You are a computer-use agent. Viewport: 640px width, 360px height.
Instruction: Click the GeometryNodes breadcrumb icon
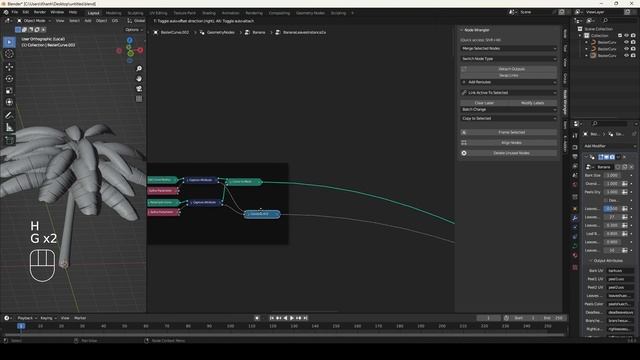pos(202,32)
